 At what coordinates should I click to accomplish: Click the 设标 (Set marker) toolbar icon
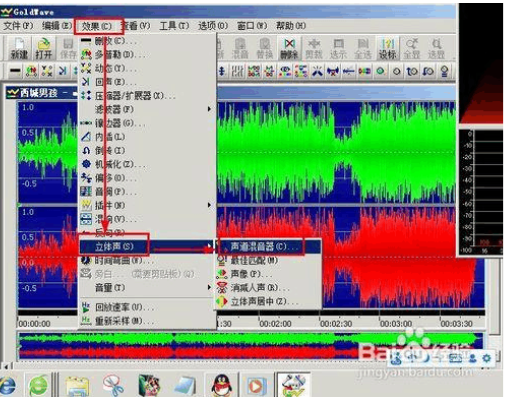[387, 49]
